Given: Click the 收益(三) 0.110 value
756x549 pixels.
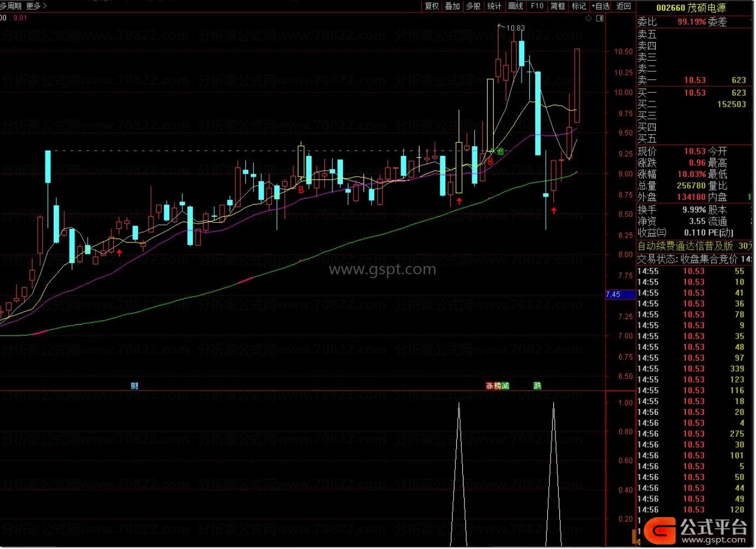Looking at the screenshot, I should pos(695,233).
